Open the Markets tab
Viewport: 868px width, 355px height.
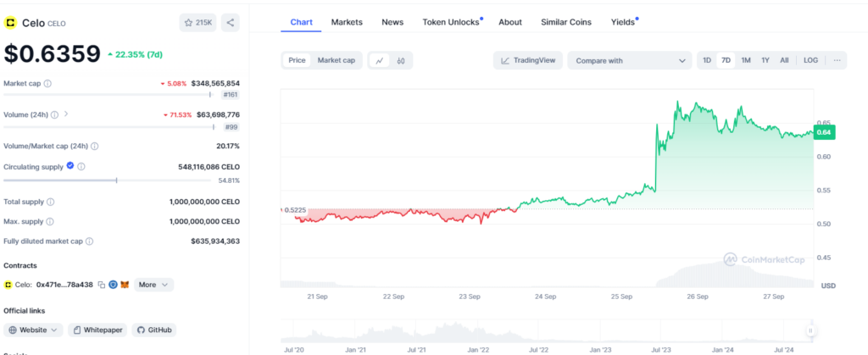point(347,22)
